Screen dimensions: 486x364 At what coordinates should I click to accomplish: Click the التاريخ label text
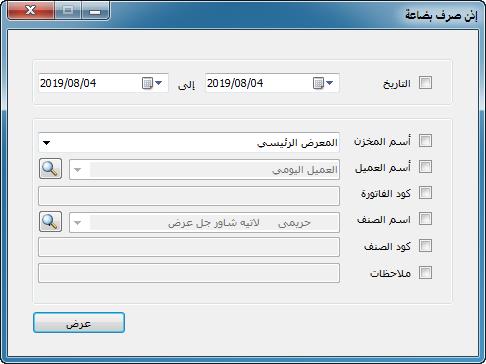point(397,83)
